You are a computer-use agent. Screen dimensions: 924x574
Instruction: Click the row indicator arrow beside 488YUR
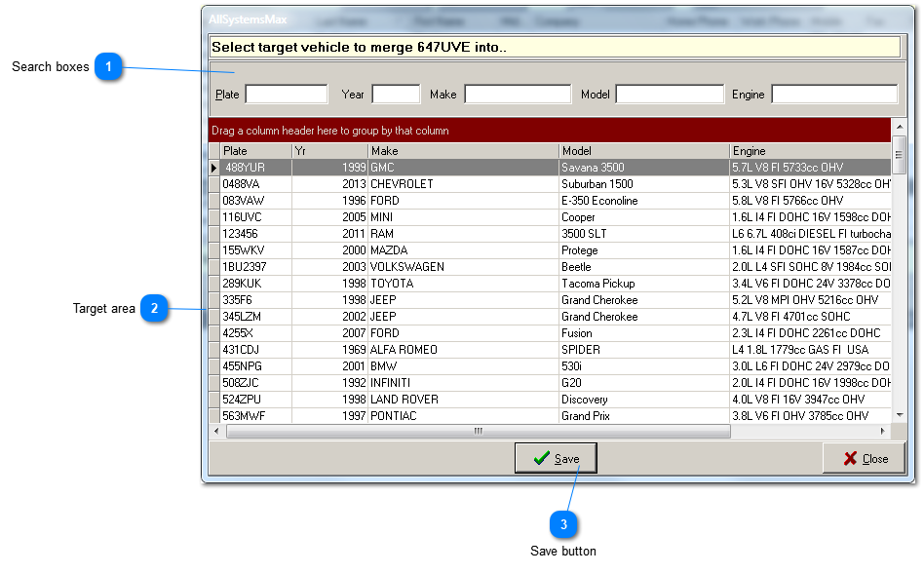(214, 168)
